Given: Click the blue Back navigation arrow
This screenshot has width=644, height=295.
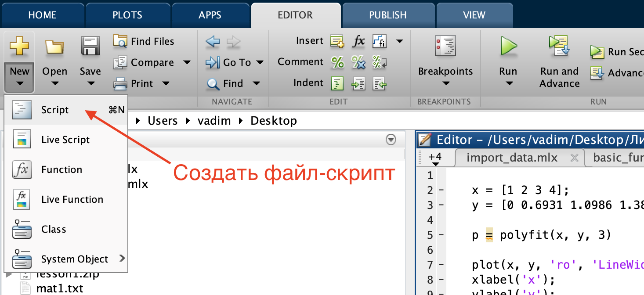Looking at the screenshot, I should click(x=213, y=42).
